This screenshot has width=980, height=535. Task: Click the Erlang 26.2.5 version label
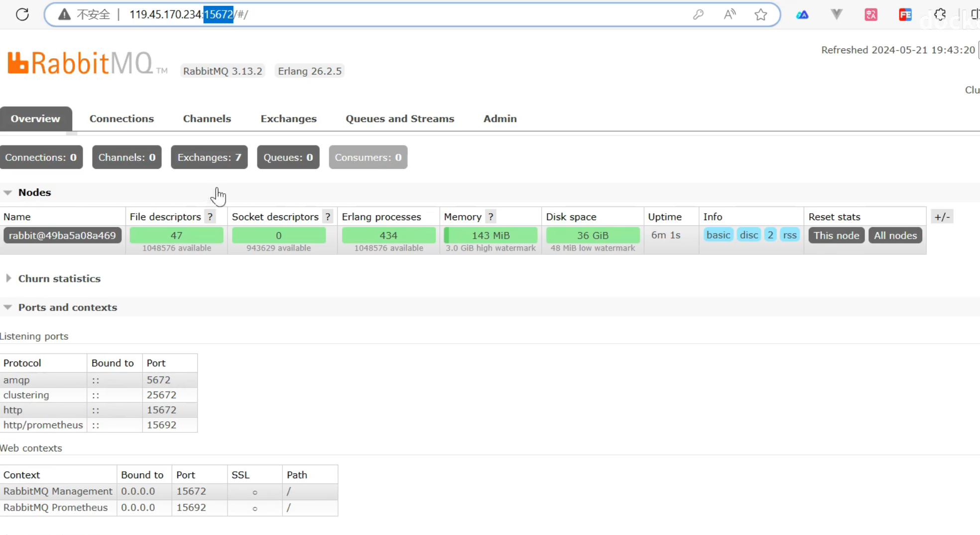(x=310, y=71)
